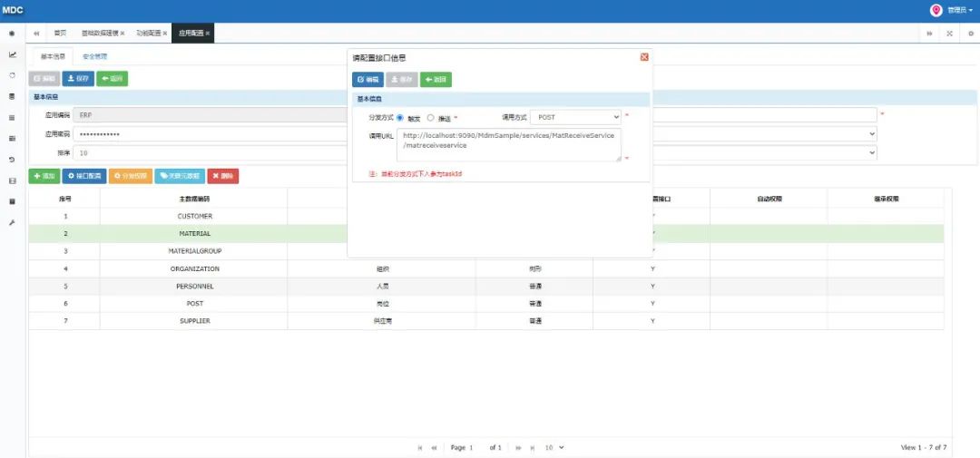
Task: Switch to the 安全管理 tab
Action: click(x=94, y=56)
